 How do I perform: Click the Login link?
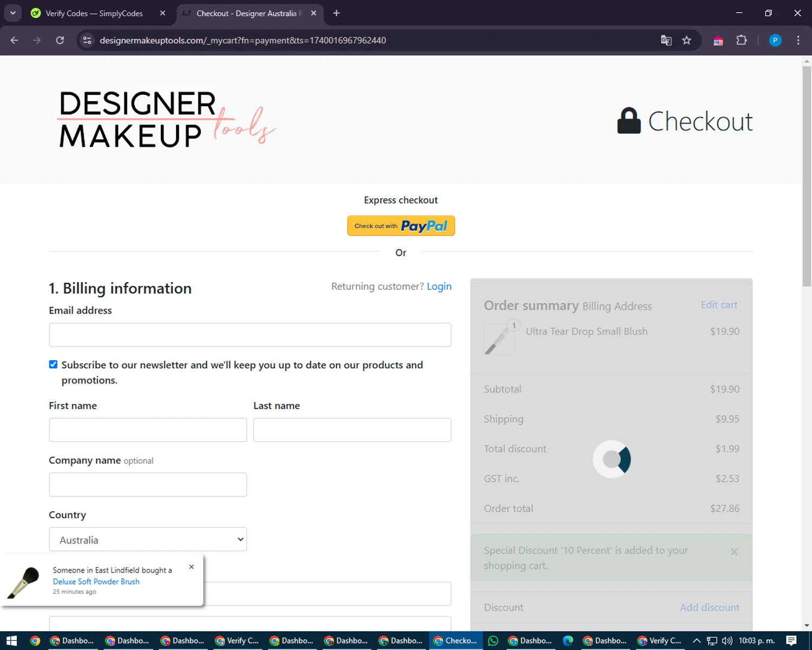tap(439, 287)
